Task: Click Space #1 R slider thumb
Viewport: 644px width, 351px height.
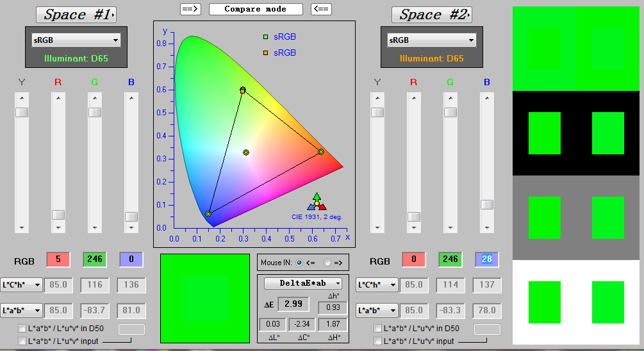Action: click(x=58, y=215)
